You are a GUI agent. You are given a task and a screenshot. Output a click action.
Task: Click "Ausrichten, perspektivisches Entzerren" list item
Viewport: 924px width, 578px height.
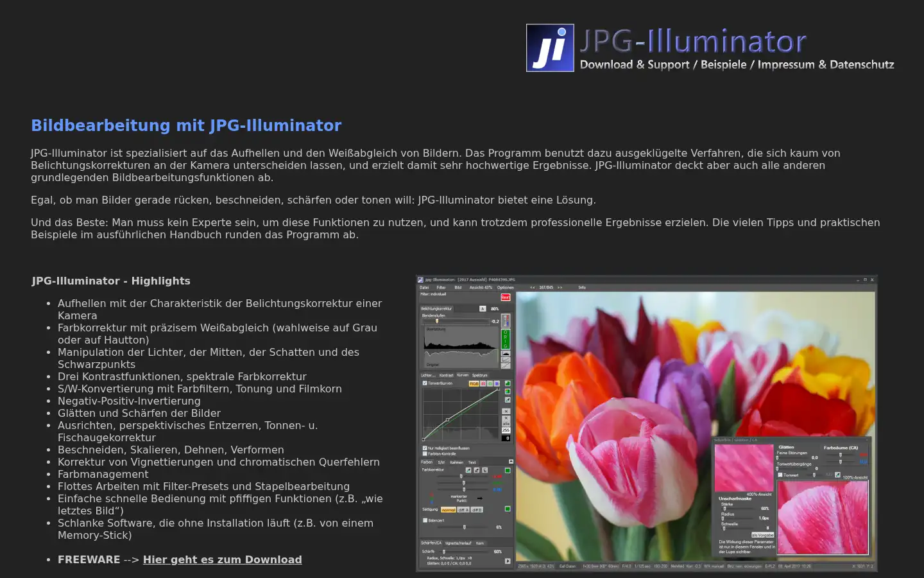click(188, 432)
